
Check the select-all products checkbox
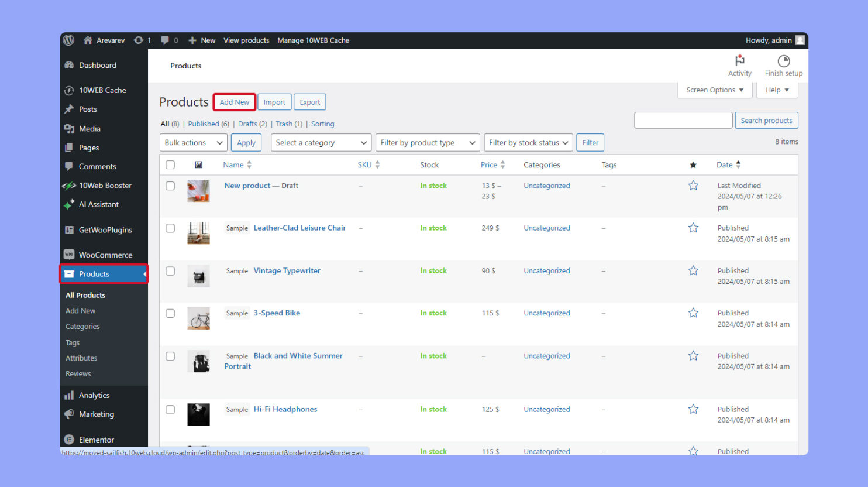[170, 164]
